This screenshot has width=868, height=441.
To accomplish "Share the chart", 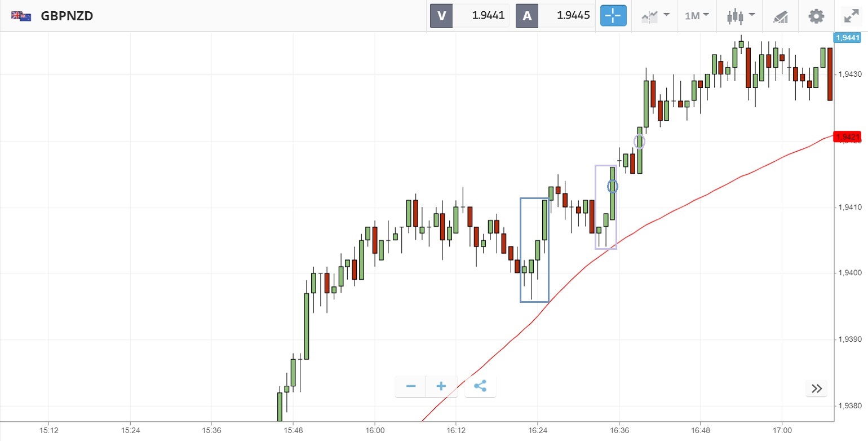I will [480, 386].
